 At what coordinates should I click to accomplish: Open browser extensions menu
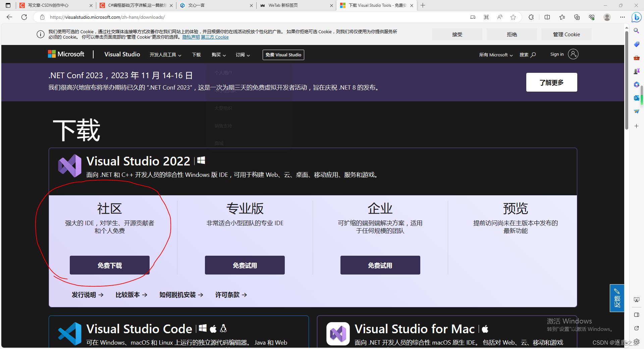(x=531, y=17)
